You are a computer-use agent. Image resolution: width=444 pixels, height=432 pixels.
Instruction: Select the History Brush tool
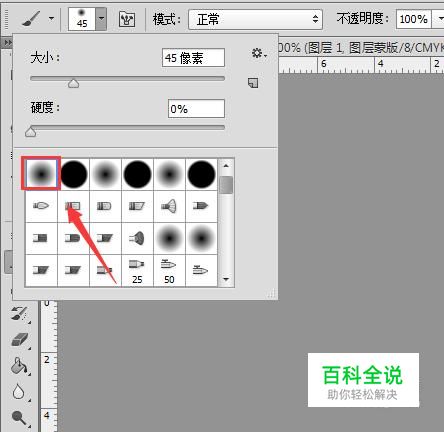tap(20, 314)
